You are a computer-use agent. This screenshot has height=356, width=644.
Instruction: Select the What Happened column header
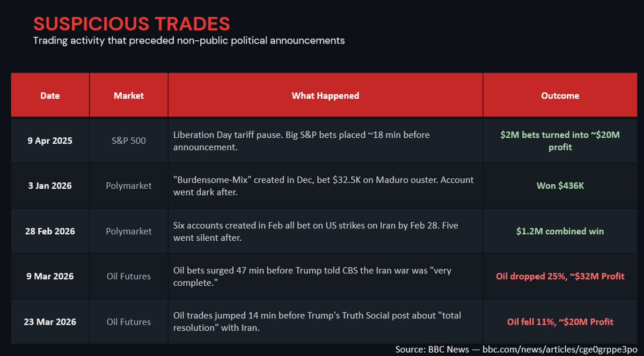click(x=325, y=95)
